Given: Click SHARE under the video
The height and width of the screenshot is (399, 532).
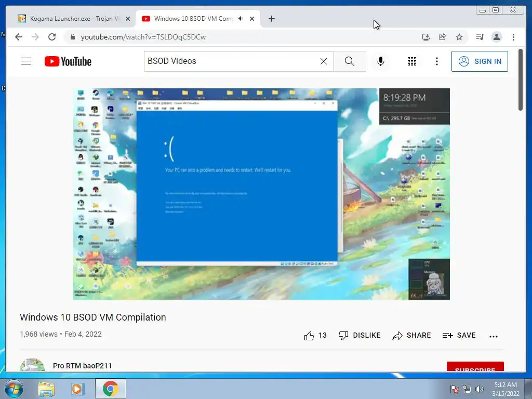Looking at the screenshot, I should coord(411,336).
